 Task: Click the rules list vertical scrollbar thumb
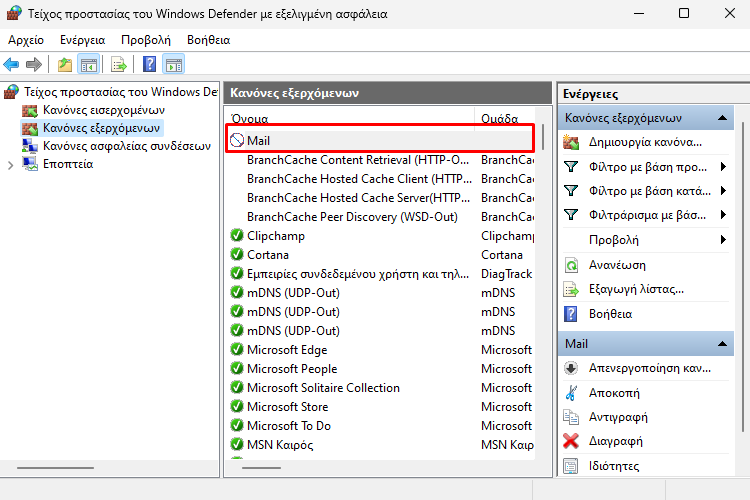point(543,137)
